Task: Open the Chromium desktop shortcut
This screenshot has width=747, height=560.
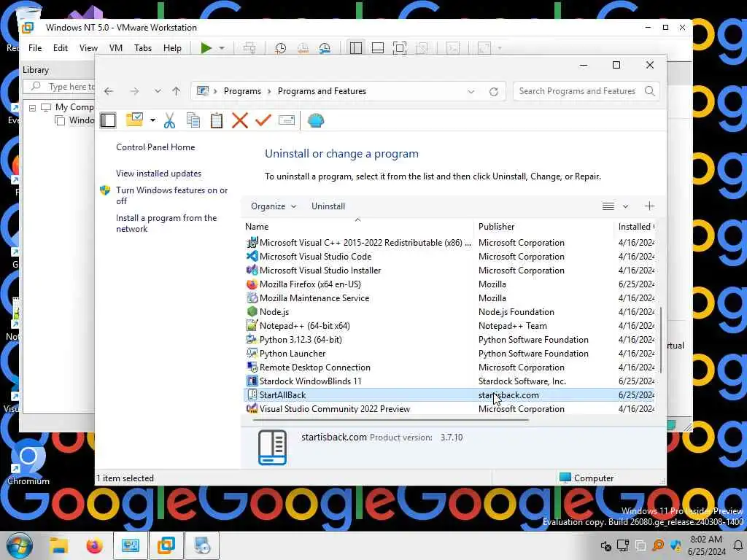Action: click(x=28, y=461)
